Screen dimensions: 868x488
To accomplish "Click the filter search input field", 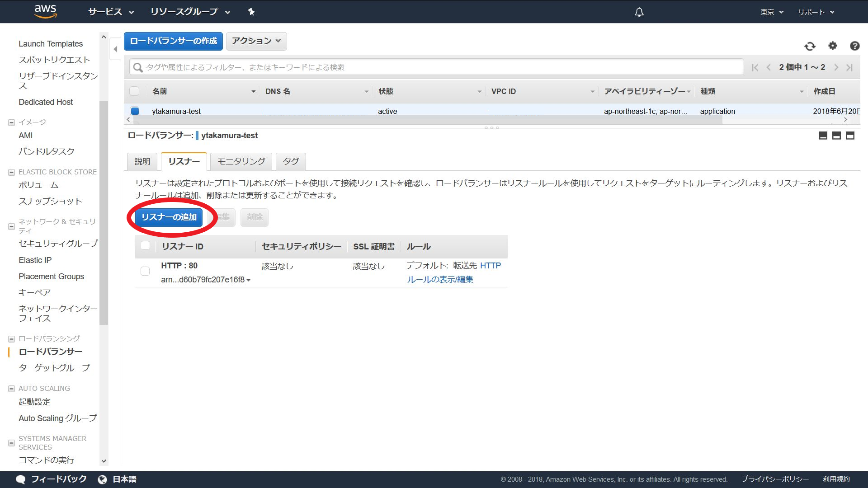I will coord(436,67).
